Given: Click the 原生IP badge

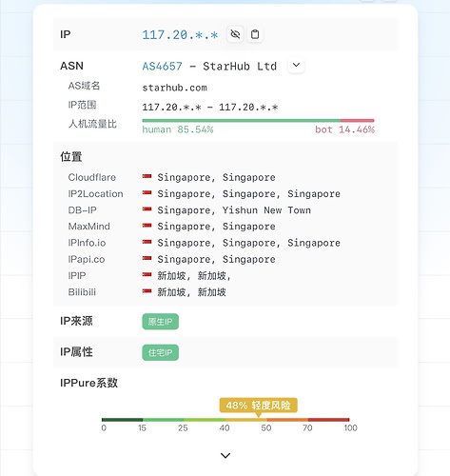Looking at the screenshot, I should click(x=160, y=322).
